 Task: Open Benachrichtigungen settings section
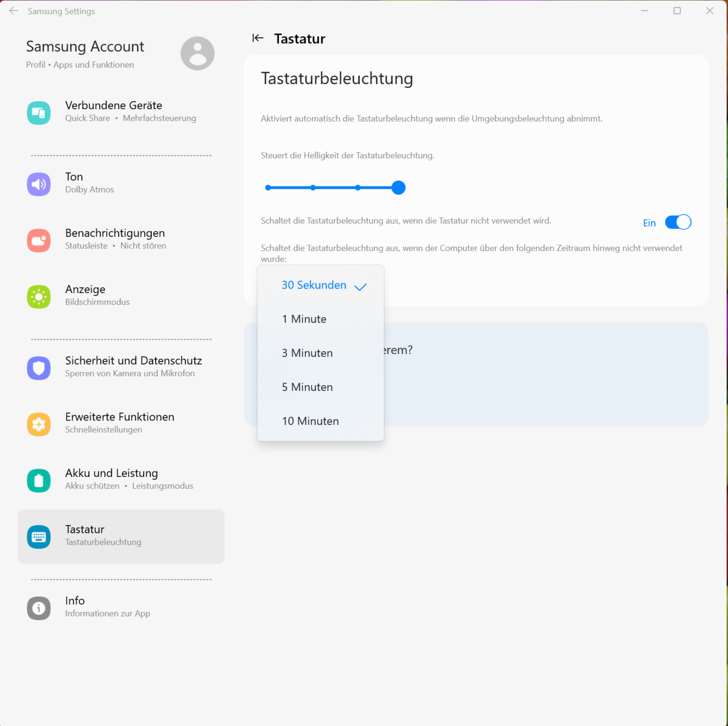[x=121, y=240]
